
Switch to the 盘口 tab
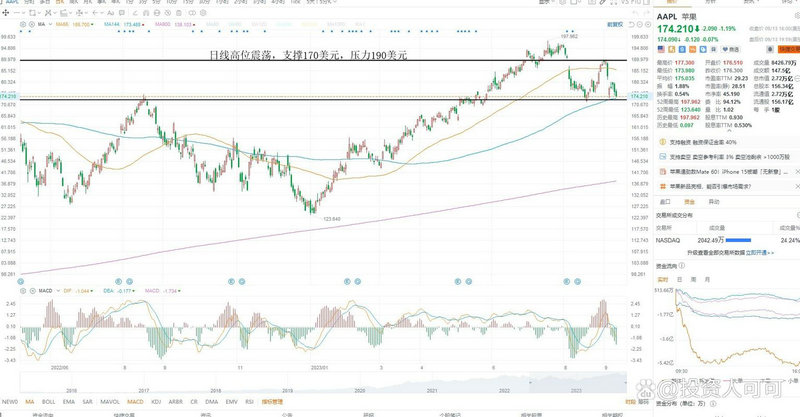[665, 202]
